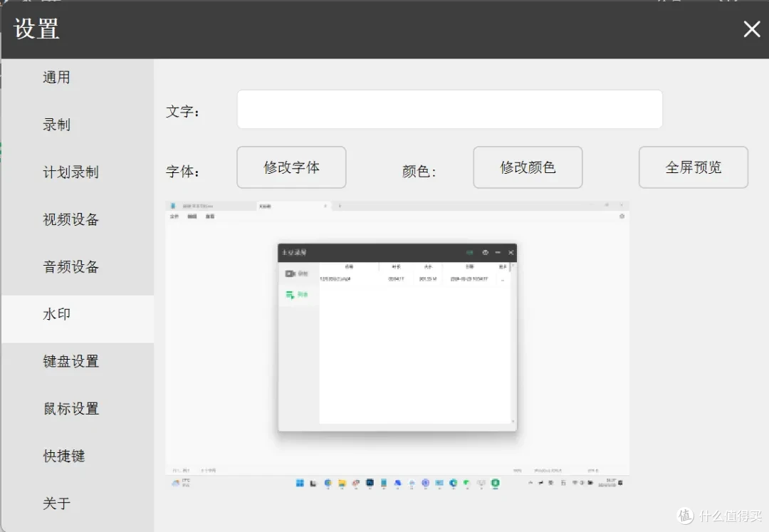Select 音频设备 in the sidebar
This screenshot has width=769, height=532.
point(70,267)
